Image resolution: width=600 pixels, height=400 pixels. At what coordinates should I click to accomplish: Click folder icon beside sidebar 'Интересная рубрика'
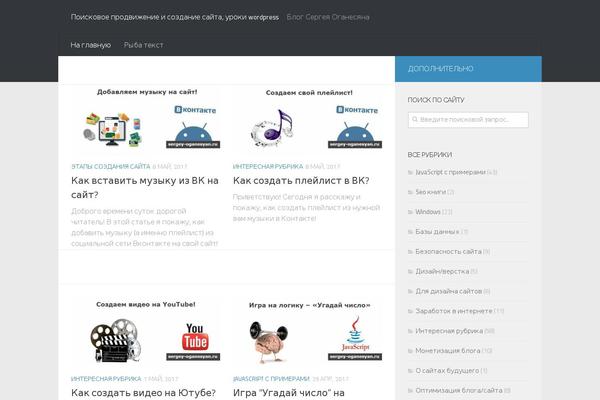point(411,331)
